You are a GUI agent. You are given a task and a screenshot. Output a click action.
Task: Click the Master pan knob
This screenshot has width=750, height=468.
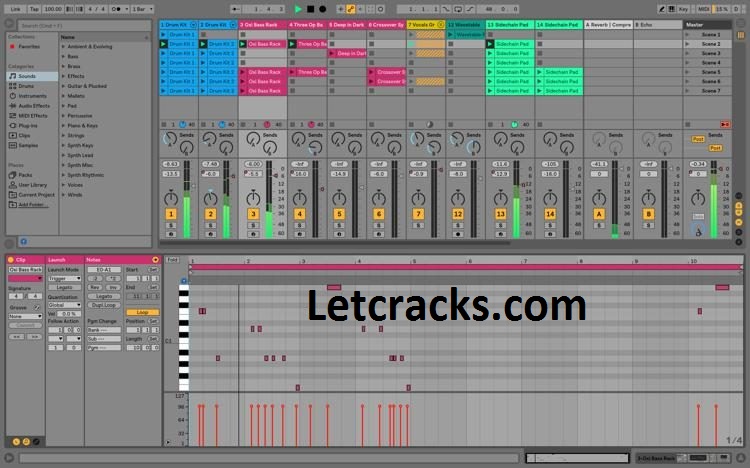pos(698,197)
